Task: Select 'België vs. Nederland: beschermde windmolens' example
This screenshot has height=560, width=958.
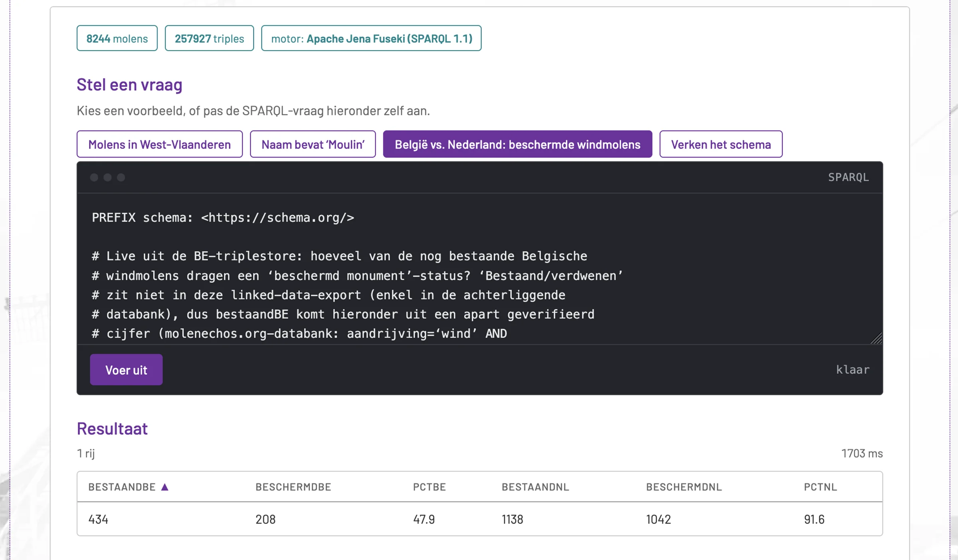Action: 517,144
